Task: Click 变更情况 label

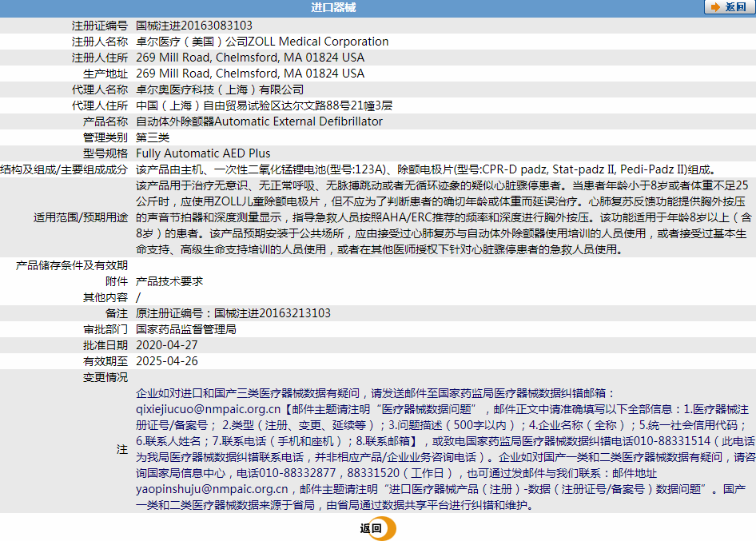Action: pyautogui.click(x=105, y=377)
